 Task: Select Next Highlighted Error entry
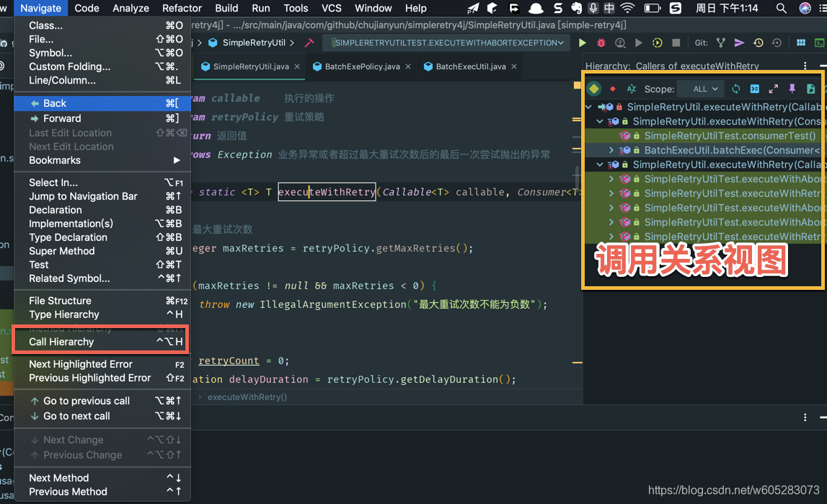(x=102, y=364)
